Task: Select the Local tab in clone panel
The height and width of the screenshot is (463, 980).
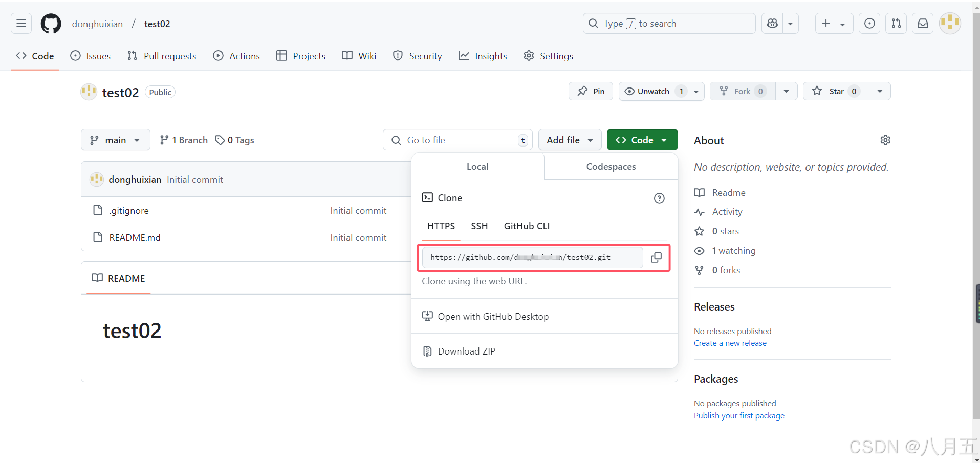Action: coord(477,166)
